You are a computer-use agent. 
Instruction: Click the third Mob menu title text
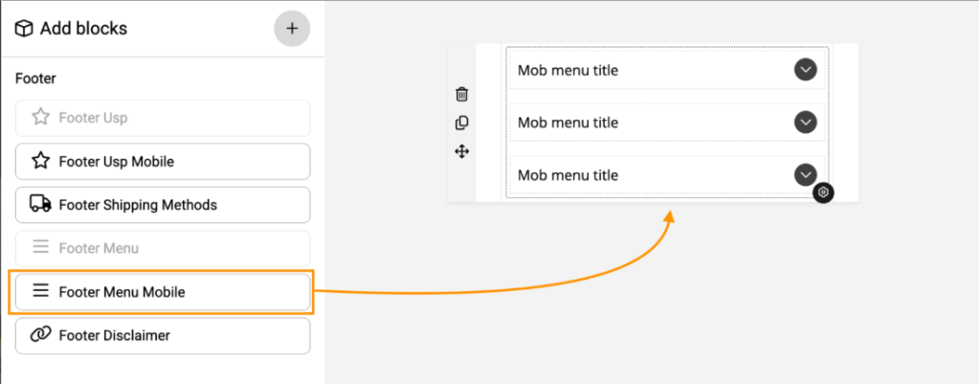(568, 175)
